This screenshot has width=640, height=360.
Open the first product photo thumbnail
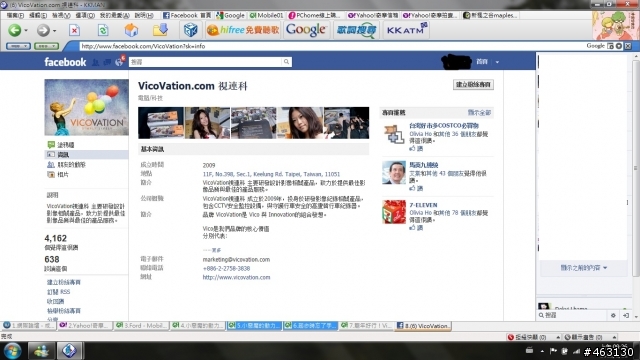(161, 123)
